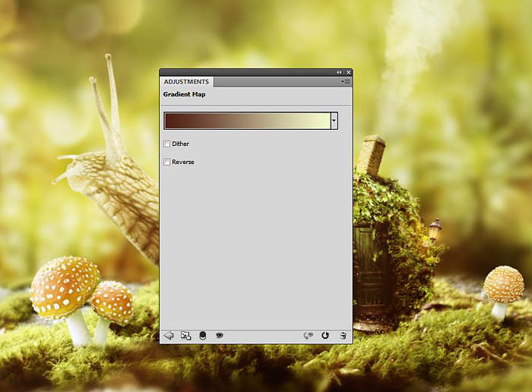Delete this adjustment layer trash icon
Viewport: 532px width, 392px height.
point(343,335)
